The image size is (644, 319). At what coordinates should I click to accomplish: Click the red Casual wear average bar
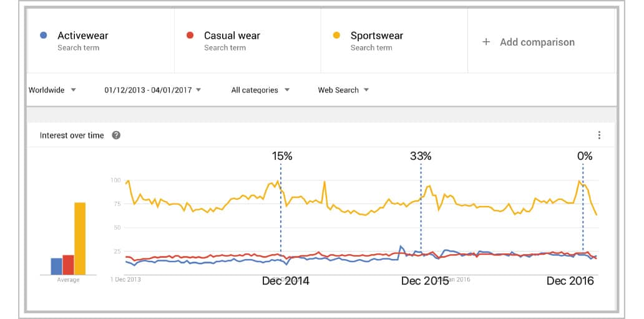(68, 265)
